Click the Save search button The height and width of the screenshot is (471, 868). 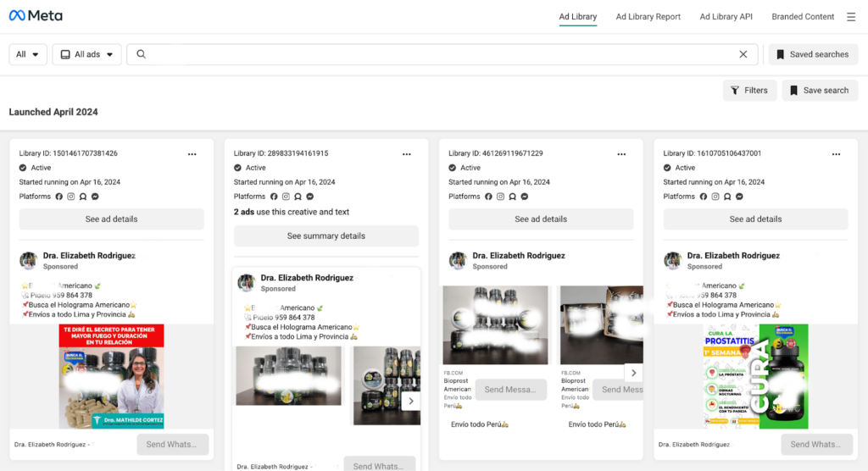[819, 91]
